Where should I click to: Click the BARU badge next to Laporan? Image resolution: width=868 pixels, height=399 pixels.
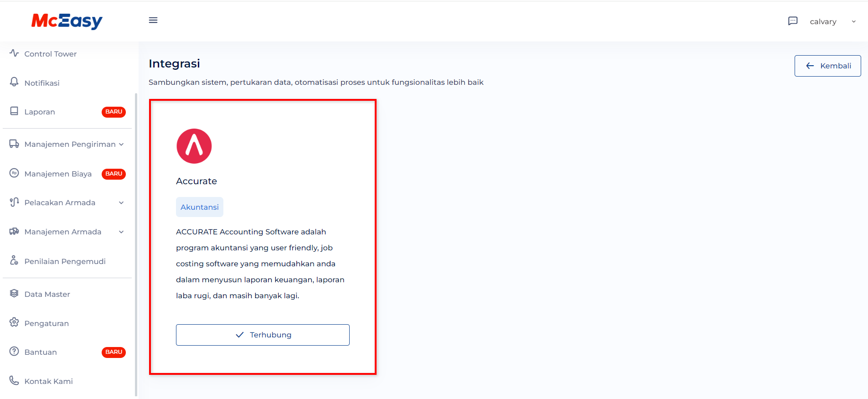(x=114, y=112)
